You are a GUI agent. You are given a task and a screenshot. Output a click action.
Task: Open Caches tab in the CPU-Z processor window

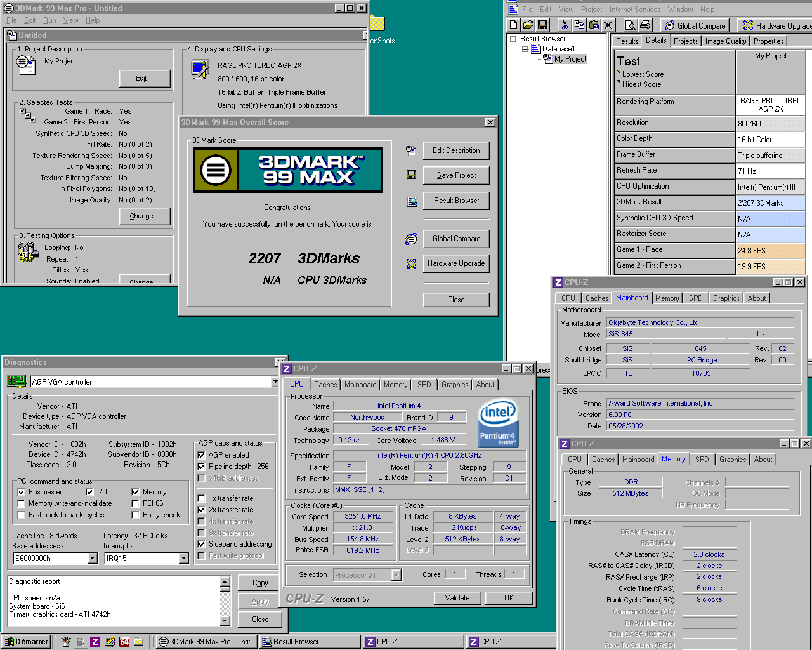pyautogui.click(x=325, y=385)
